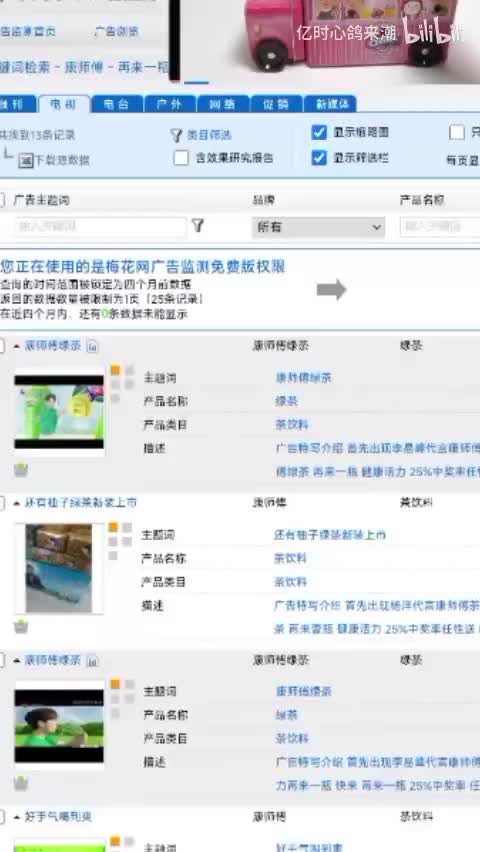Uncheck the 显示筛选栏 checkbox
The height and width of the screenshot is (852, 480).
point(319,158)
